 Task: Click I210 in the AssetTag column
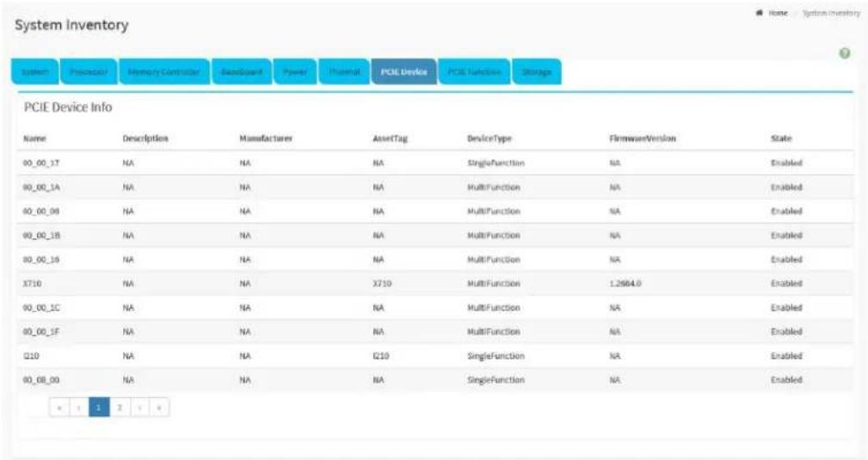(x=381, y=357)
